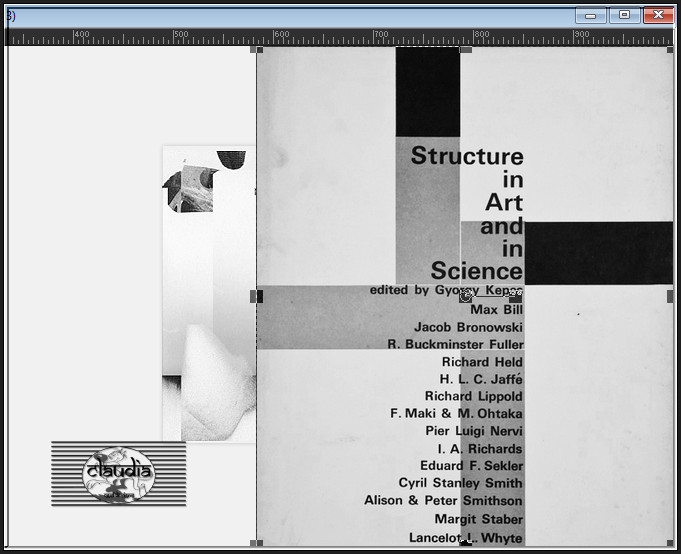Click the name 'Jacob Bronowski'
Viewport: 681px width, 554px height.
pos(468,327)
